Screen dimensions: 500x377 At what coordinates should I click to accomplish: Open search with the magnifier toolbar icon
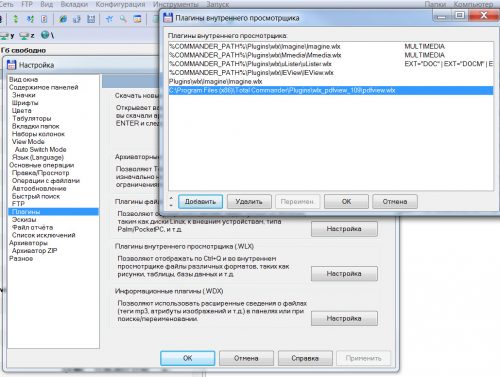click(x=123, y=19)
